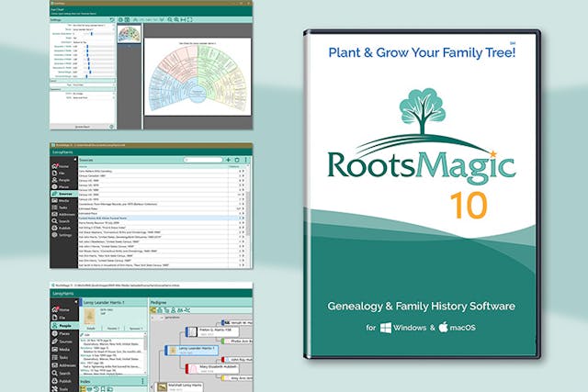Add a new source with the plus icon
The image size is (588, 392).
[x=229, y=160]
